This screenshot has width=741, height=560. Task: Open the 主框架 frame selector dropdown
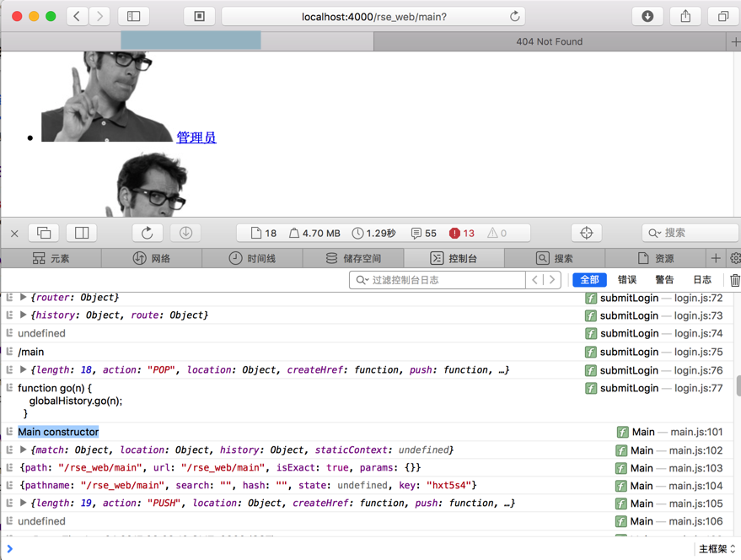click(x=717, y=549)
